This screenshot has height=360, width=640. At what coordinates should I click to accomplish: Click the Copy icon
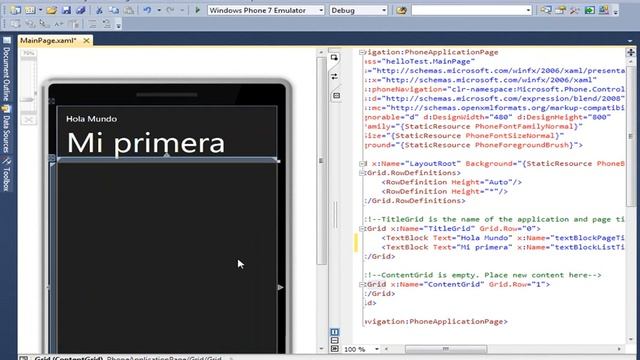pos(114,10)
